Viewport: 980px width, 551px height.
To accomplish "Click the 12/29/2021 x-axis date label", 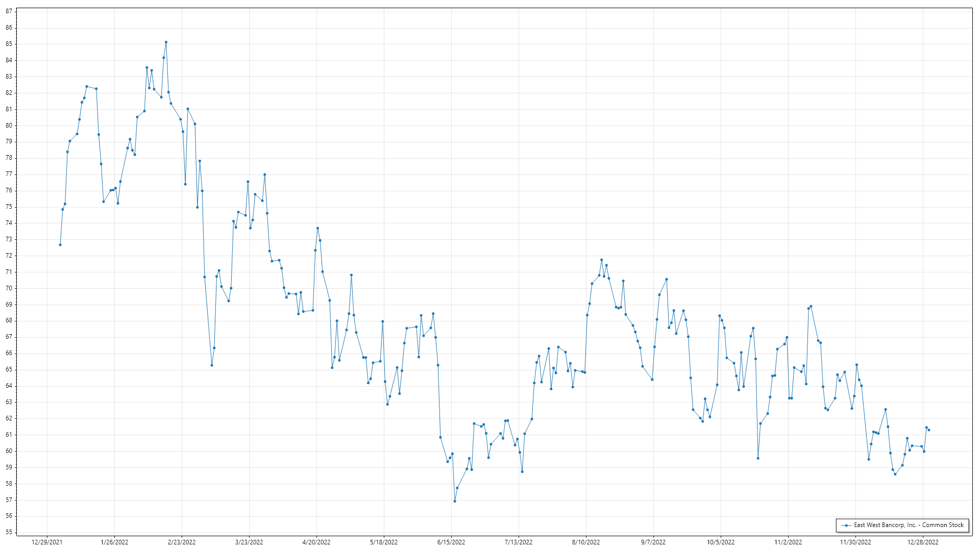I will [47, 542].
